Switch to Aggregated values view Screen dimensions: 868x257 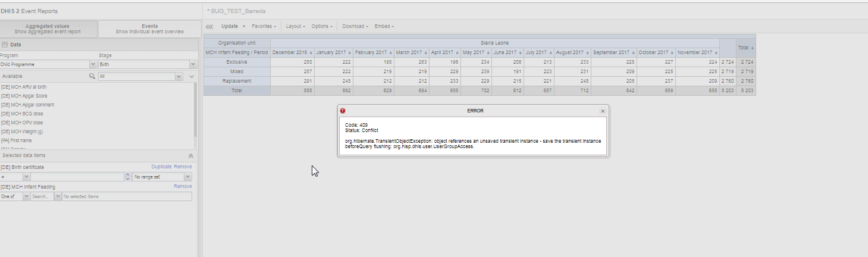48,29
